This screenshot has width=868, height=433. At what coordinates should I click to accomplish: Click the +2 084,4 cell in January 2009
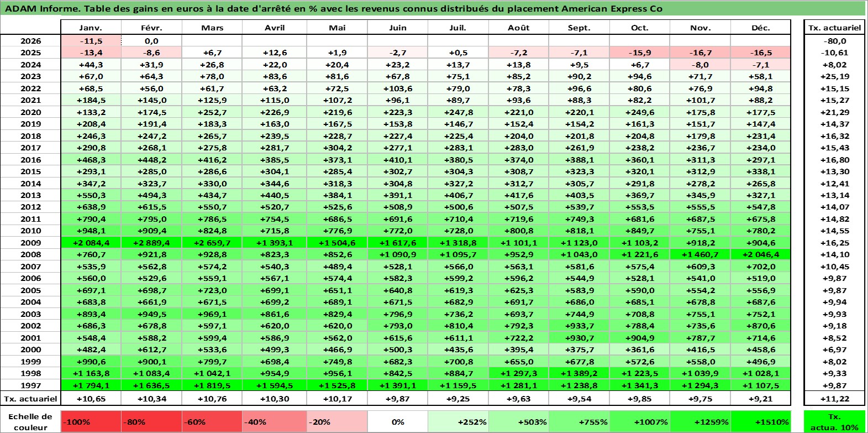coord(91,243)
